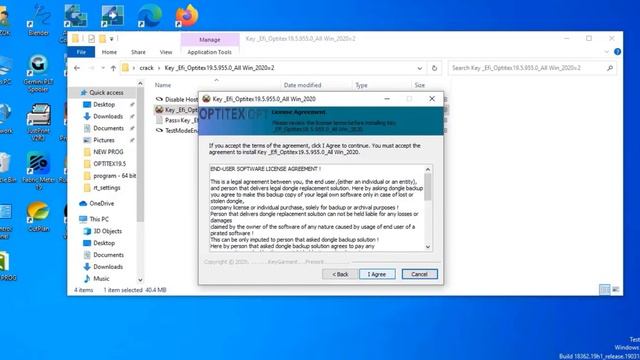Go back in File Explorer
Screen dimensions: 640x360
(77, 68)
